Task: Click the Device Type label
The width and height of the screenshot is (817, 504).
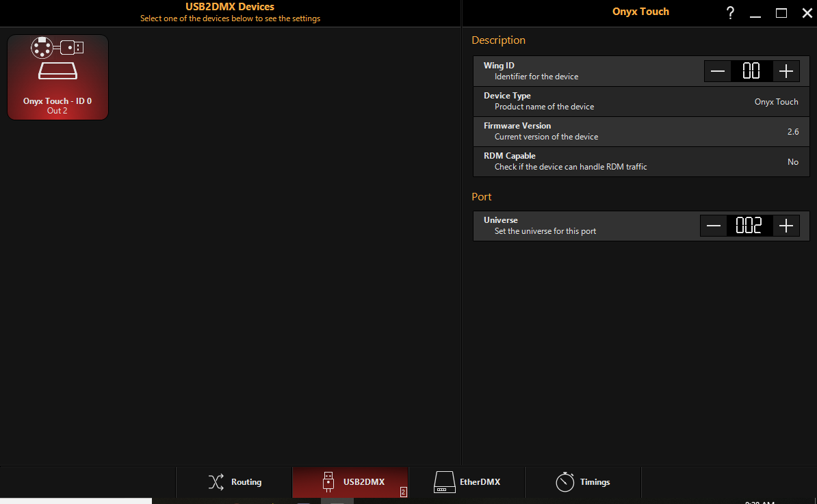Action: click(x=507, y=96)
